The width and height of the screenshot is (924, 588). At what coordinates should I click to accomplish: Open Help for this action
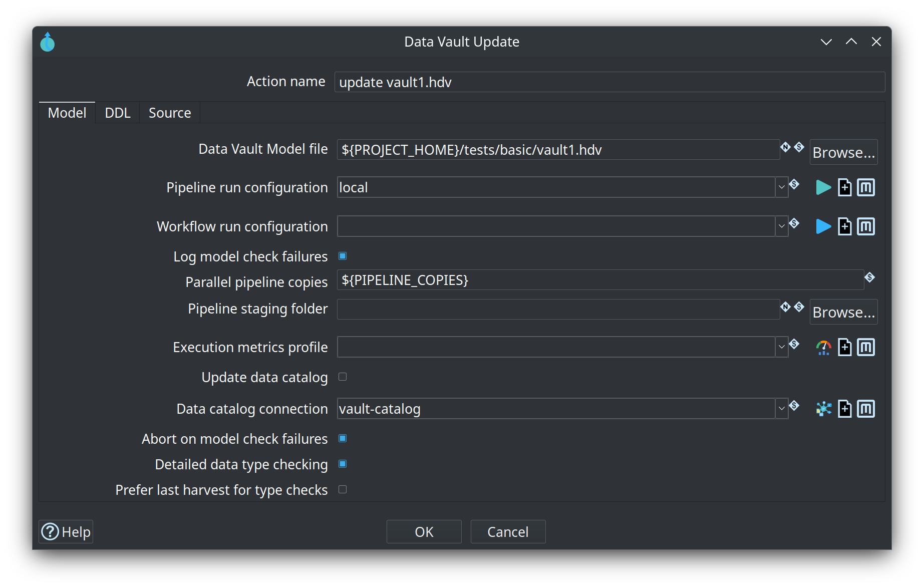pyautogui.click(x=66, y=532)
